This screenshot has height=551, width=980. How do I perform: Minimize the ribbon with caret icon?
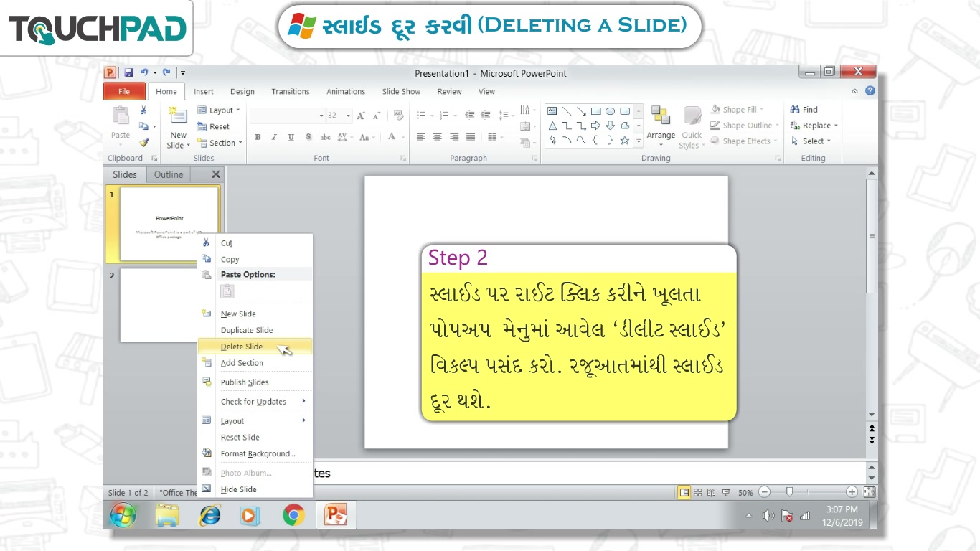[x=854, y=91]
